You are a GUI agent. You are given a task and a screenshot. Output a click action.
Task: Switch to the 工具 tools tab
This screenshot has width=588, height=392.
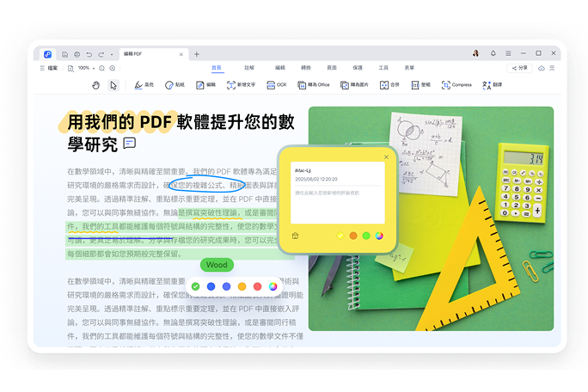click(383, 68)
